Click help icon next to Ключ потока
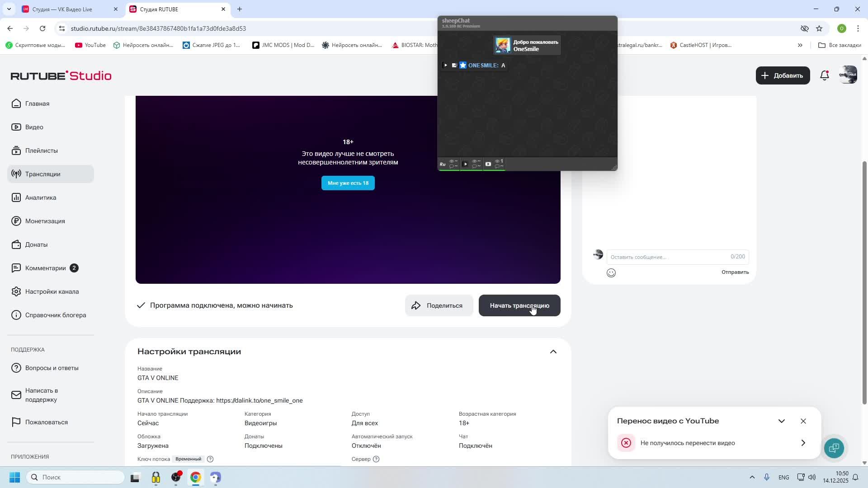 pyautogui.click(x=210, y=459)
